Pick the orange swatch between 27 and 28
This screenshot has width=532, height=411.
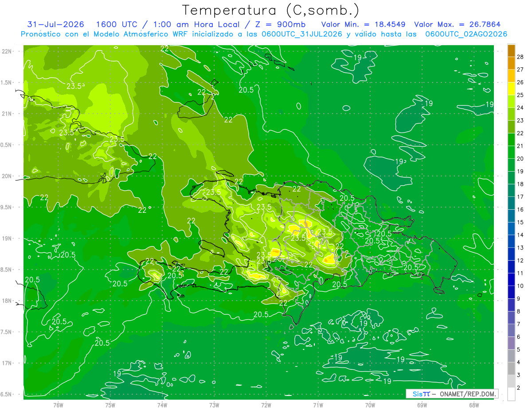point(511,63)
